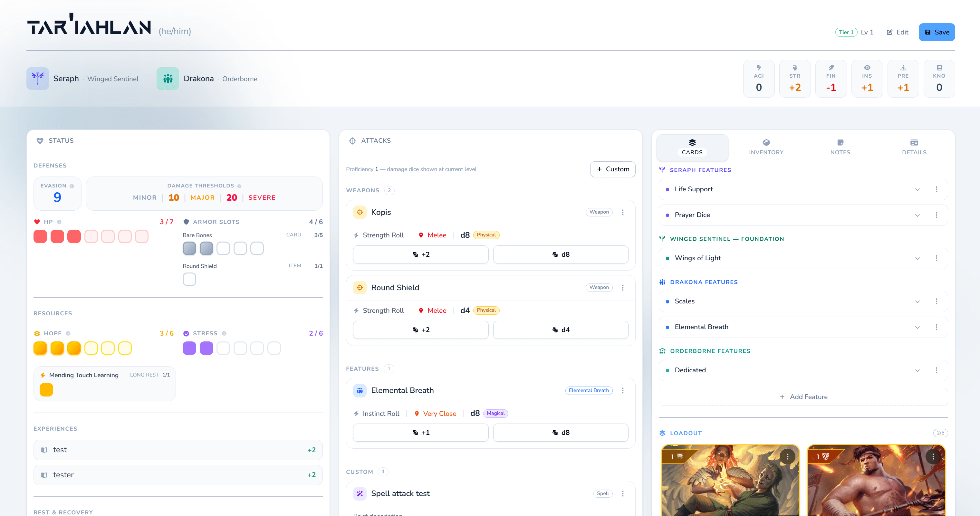Roll Round Shield +2 attack
This screenshot has height=516, width=980.
pos(420,330)
